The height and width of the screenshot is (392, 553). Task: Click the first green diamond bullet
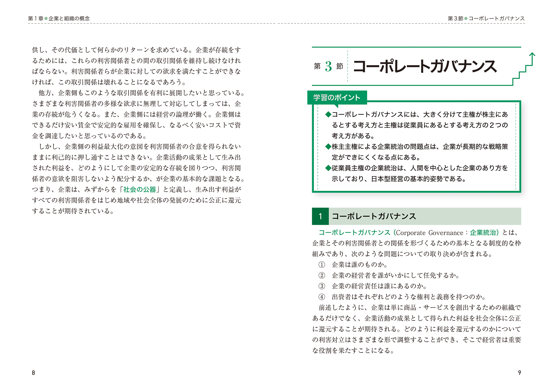328,114
